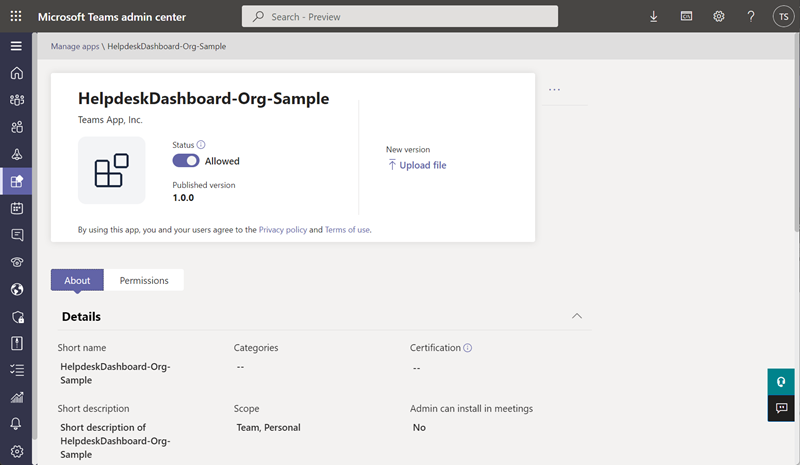Open Notifications & alerts bell icon
The height and width of the screenshot is (465, 800).
(16, 424)
